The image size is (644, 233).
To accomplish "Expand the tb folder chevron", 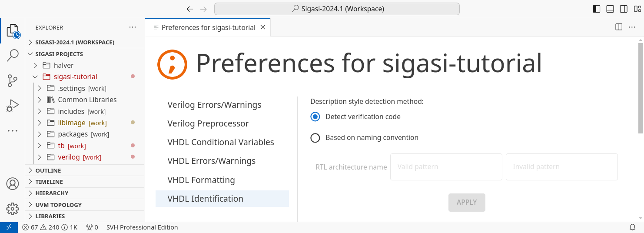I will 40,146.
